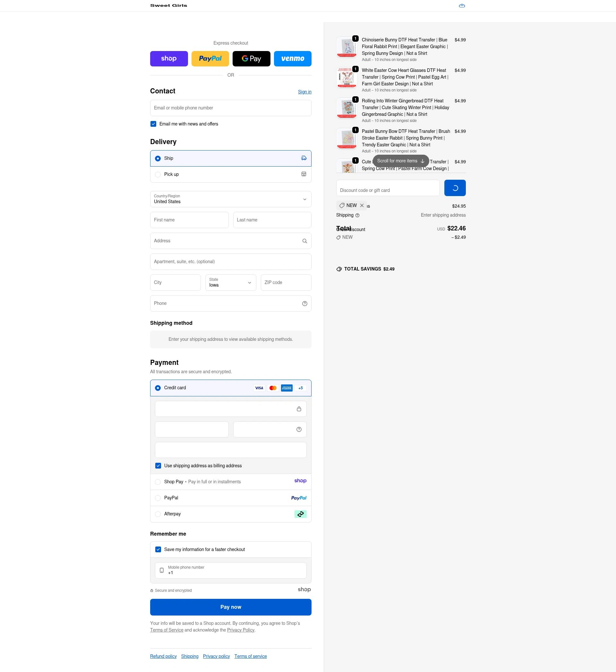
Task: Open the Country/Region dropdown
Action: coord(231,199)
